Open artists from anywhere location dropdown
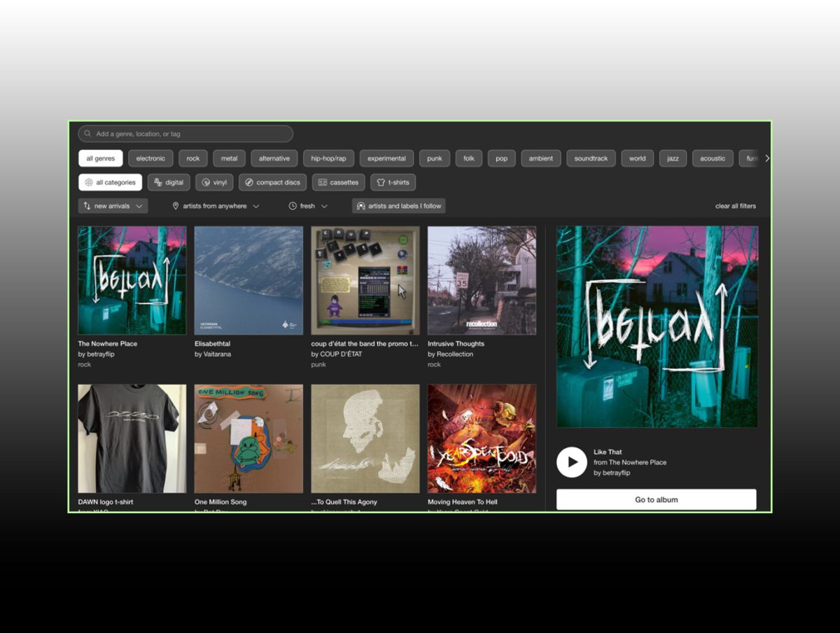The width and height of the screenshot is (840, 633). point(216,206)
